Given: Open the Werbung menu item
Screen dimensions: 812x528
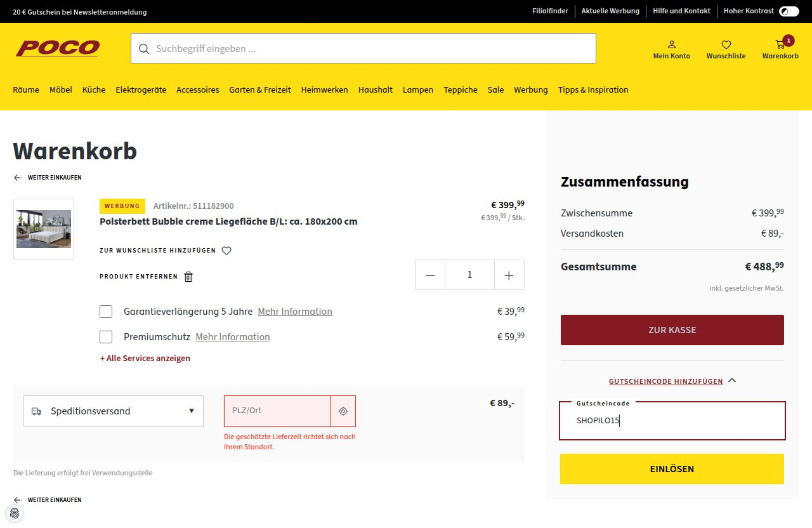Looking at the screenshot, I should click(x=531, y=89).
